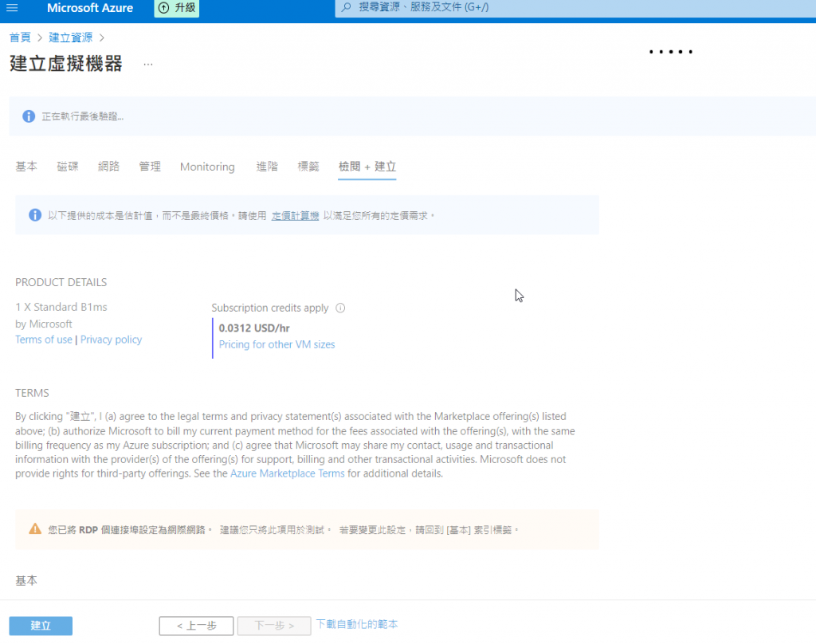This screenshot has width=816, height=644.
Task: Click the PRODUCT DETAILS heading
Action: (61, 282)
